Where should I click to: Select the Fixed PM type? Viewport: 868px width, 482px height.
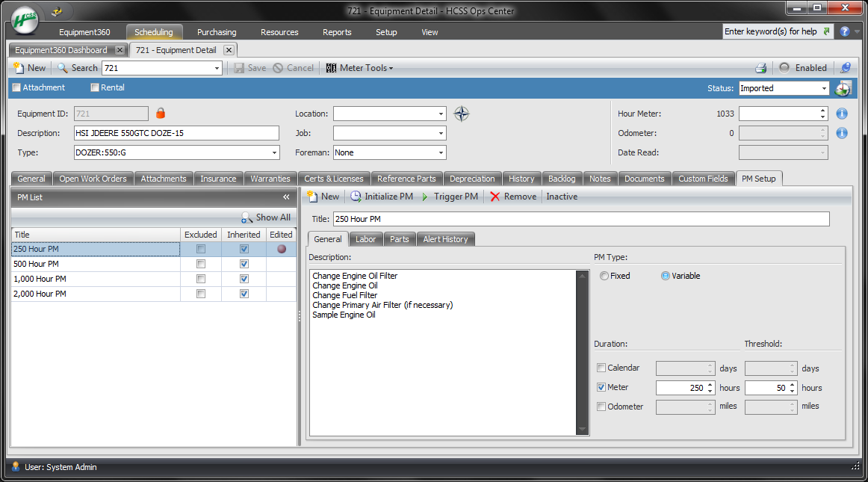pyautogui.click(x=604, y=276)
